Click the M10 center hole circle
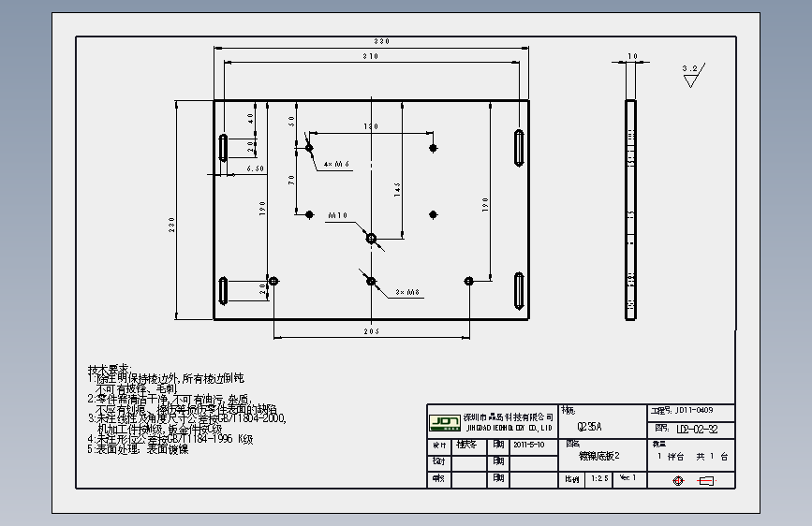 click(371, 238)
